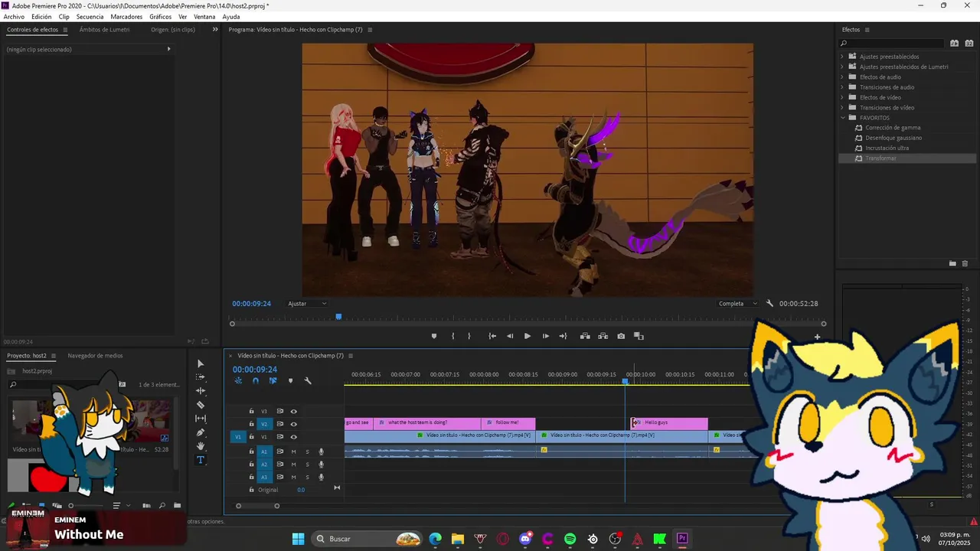Open timeline display settings wrench

308,380
